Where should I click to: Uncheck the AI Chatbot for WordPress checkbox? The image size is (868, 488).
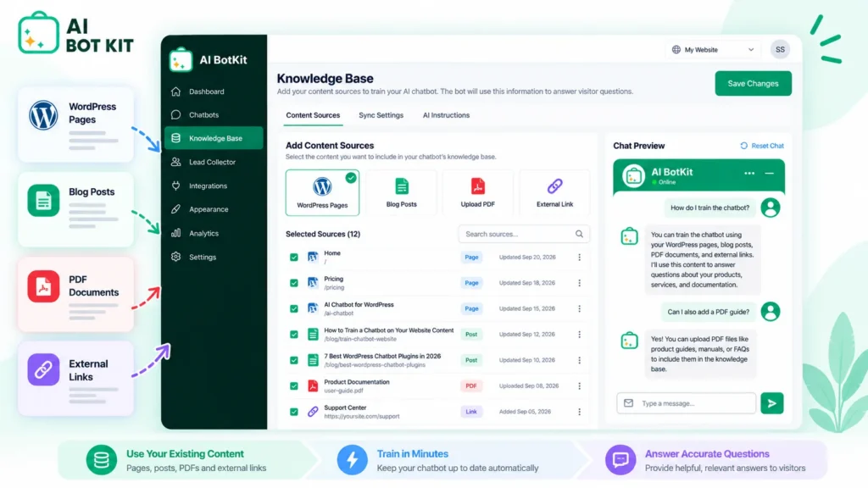[294, 308]
